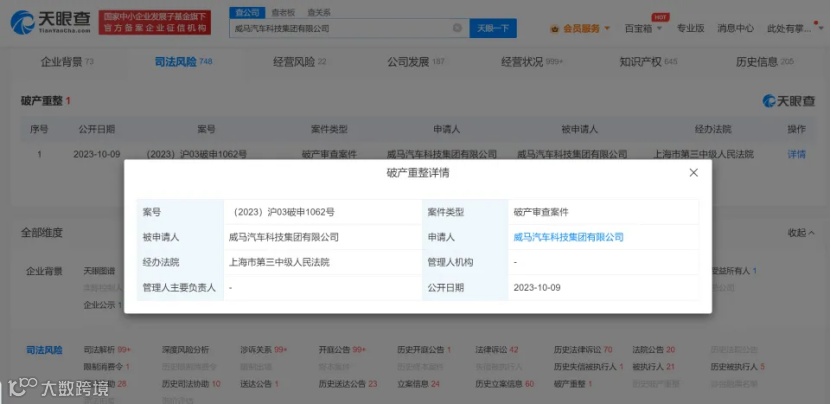The image size is (831, 404).
Task: Click the 天眼一下 search button
Action: 493,28
